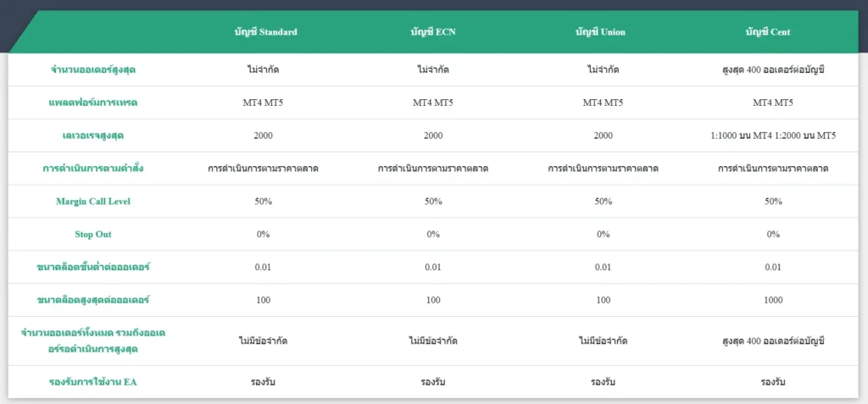Select the บัญชี ECN column header
This screenshot has height=404, width=868.
(x=433, y=32)
